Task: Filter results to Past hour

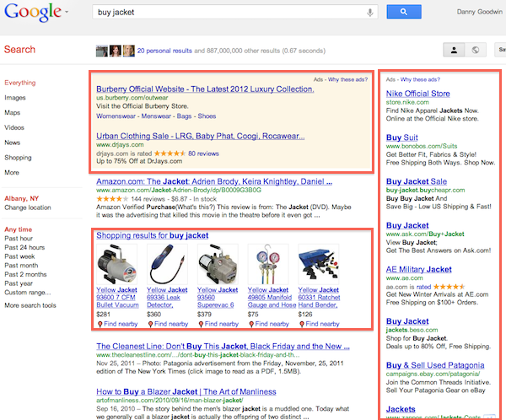Action: 19,239
